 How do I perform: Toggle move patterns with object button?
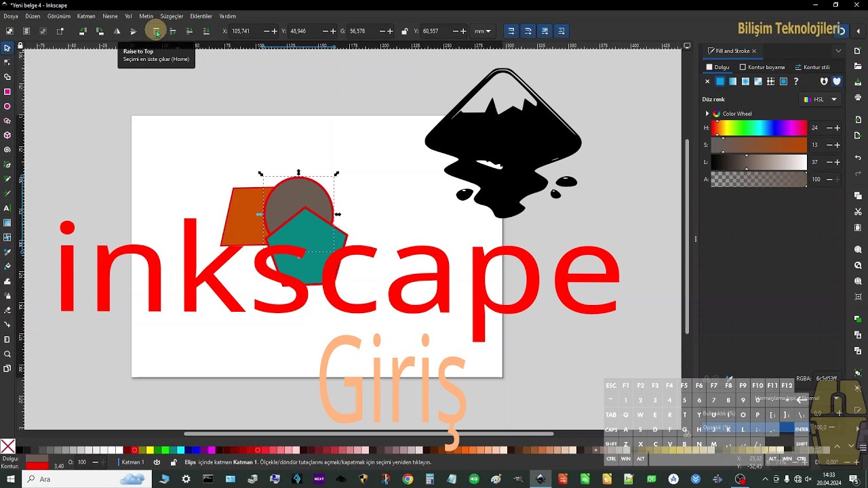pos(561,31)
